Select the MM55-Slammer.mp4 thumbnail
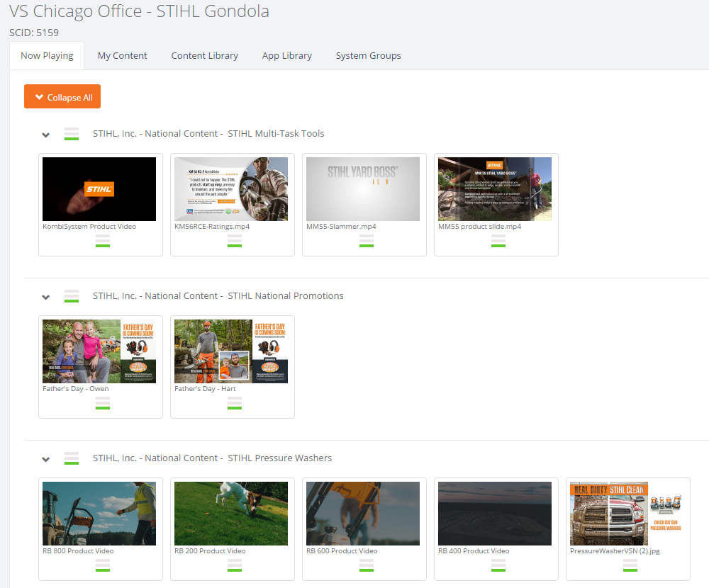Viewport: 709px width, 588px height. pyautogui.click(x=363, y=189)
